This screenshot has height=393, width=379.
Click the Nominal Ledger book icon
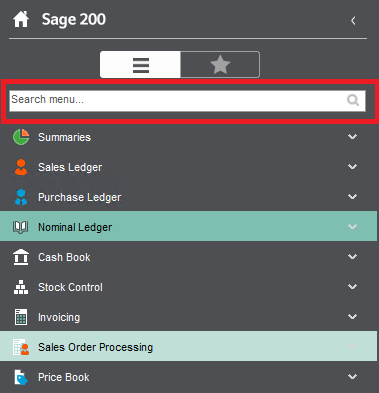(x=21, y=227)
